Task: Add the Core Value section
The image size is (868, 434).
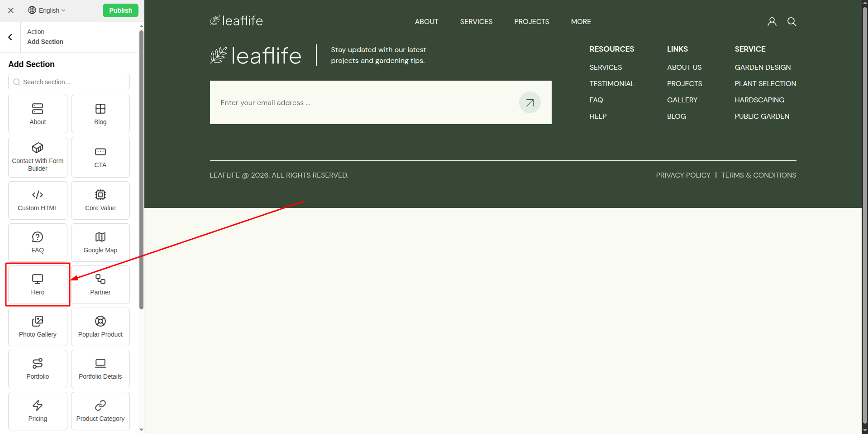Action: 100,200
